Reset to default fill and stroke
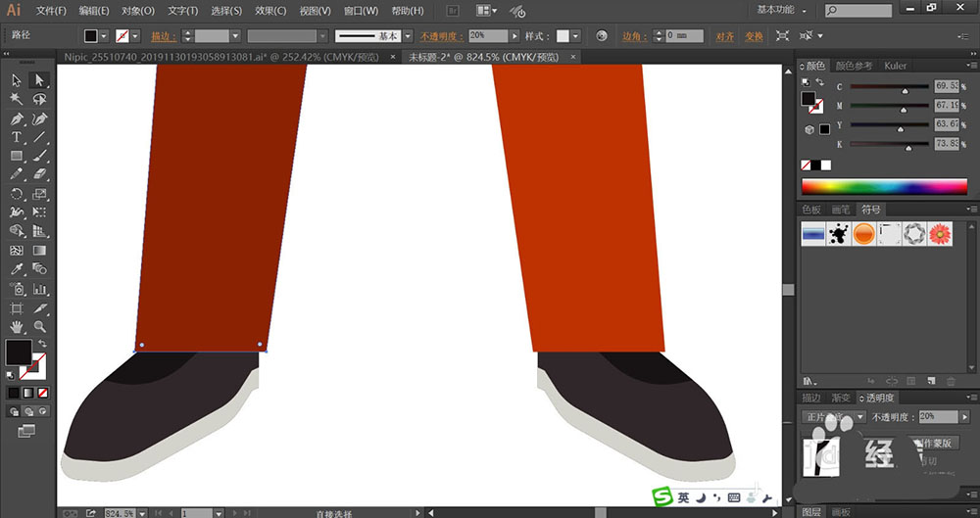The image size is (980, 518). (x=10, y=374)
